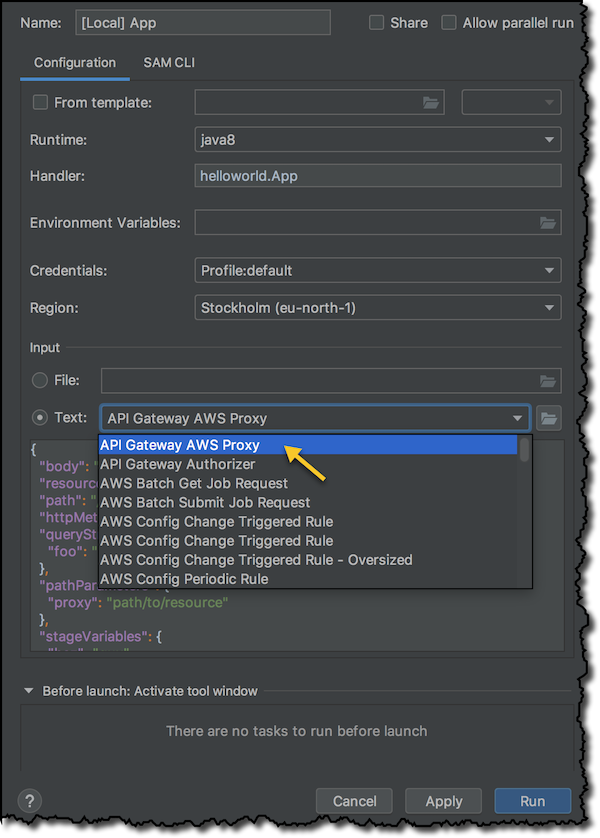Viewport: 600px width, 838px height.
Task: Enable the From template checkbox
Action: coord(40,102)
